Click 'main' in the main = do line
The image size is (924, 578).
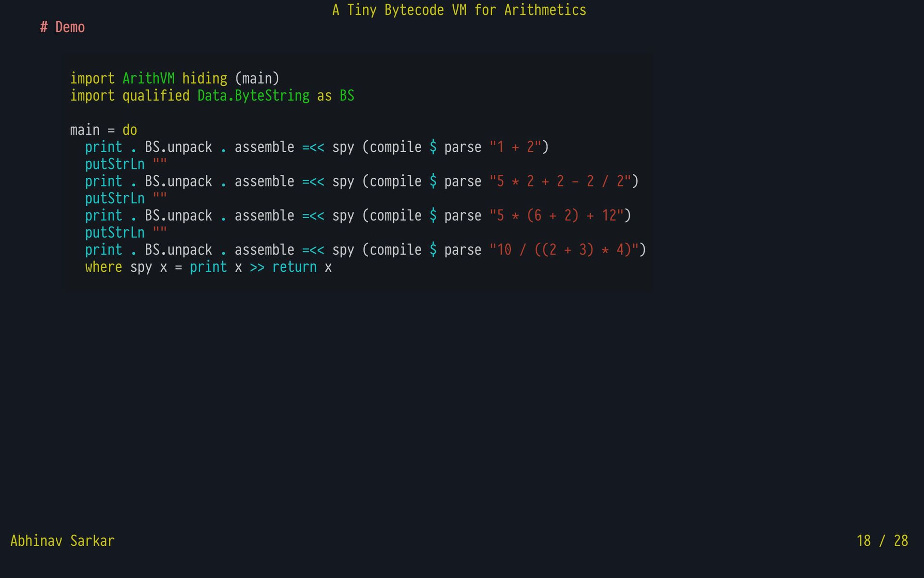click(x=85, y=130)
